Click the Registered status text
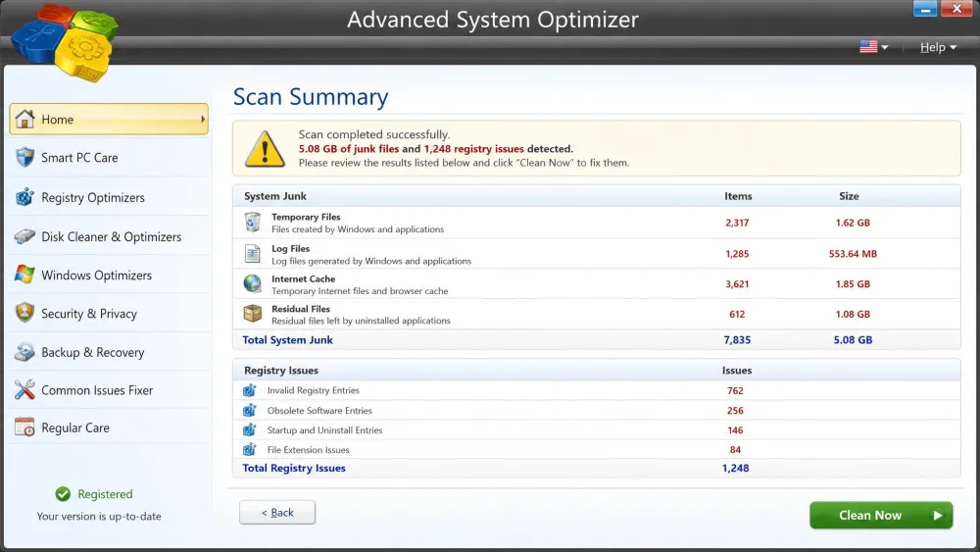Screen dimensions: 980x552 coord(105,494)
